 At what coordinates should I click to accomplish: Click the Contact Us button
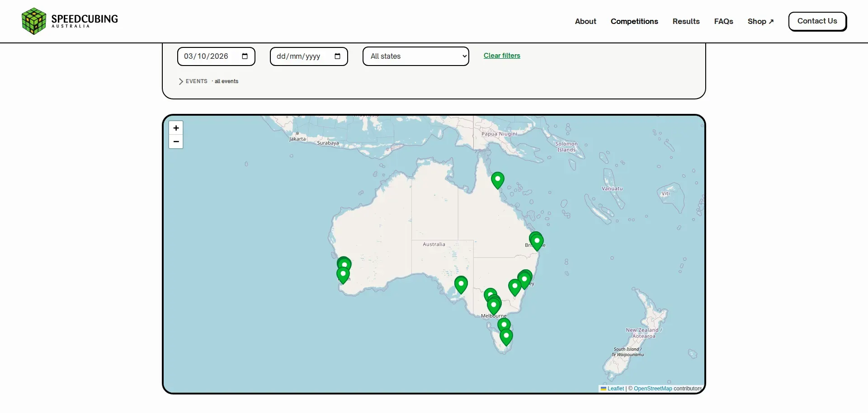(817, 21)
